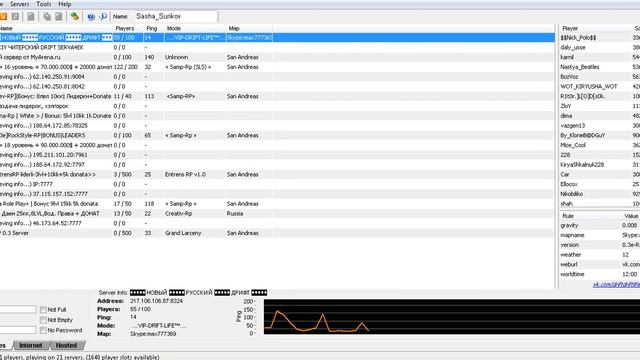Click the Copy Server Info double-page icon

(x=47, y=16)
